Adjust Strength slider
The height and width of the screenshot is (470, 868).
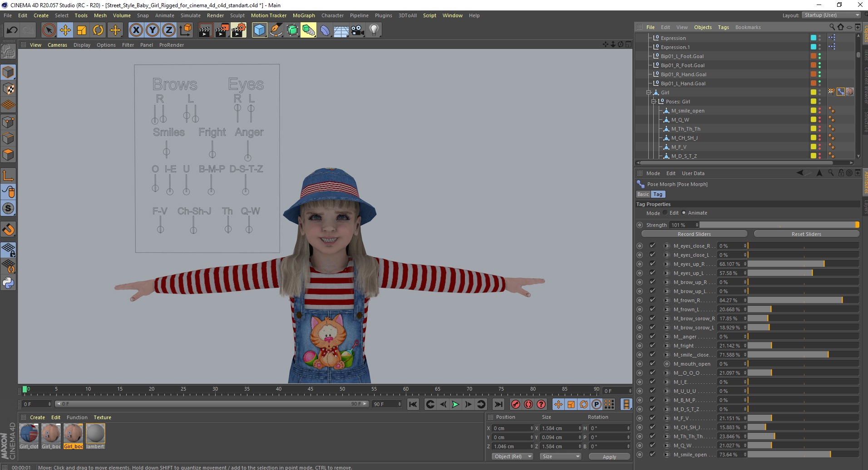coord(779,225)
